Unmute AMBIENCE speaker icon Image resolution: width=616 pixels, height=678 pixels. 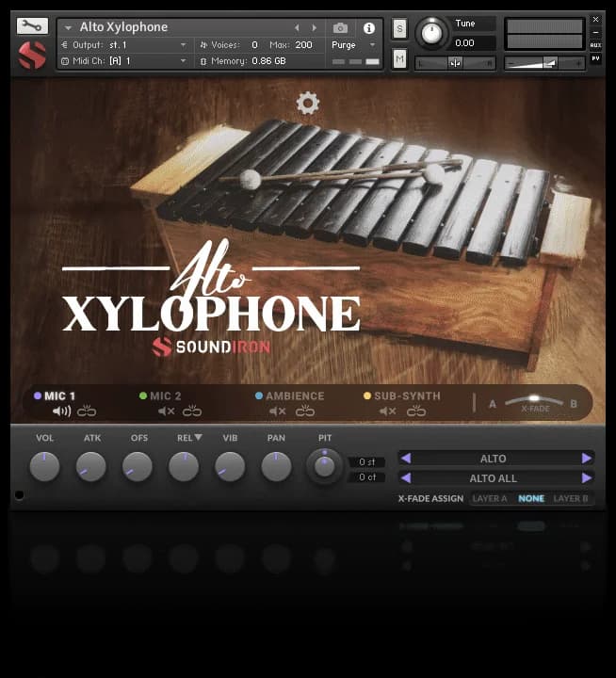[x=277, y=411]
